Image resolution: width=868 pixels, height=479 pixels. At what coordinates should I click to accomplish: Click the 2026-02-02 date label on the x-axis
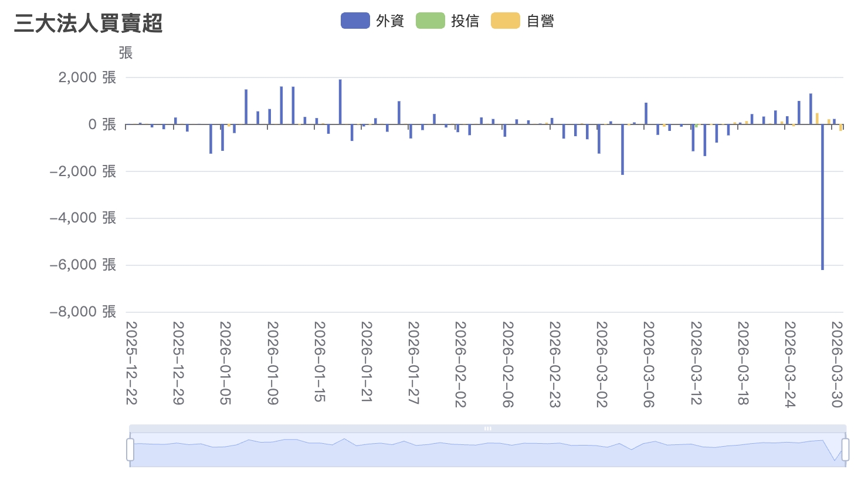(x=460, y=364)
